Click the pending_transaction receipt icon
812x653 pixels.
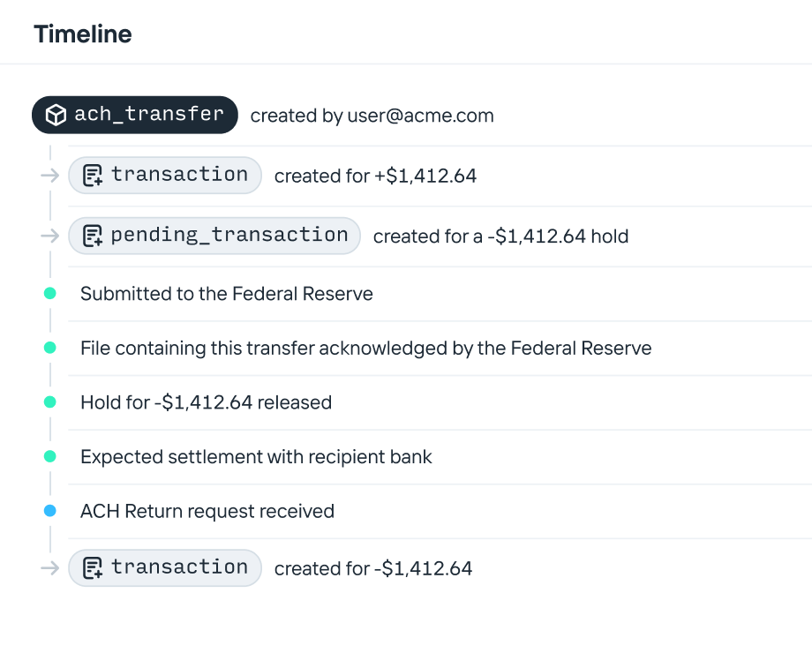[93, 236]
